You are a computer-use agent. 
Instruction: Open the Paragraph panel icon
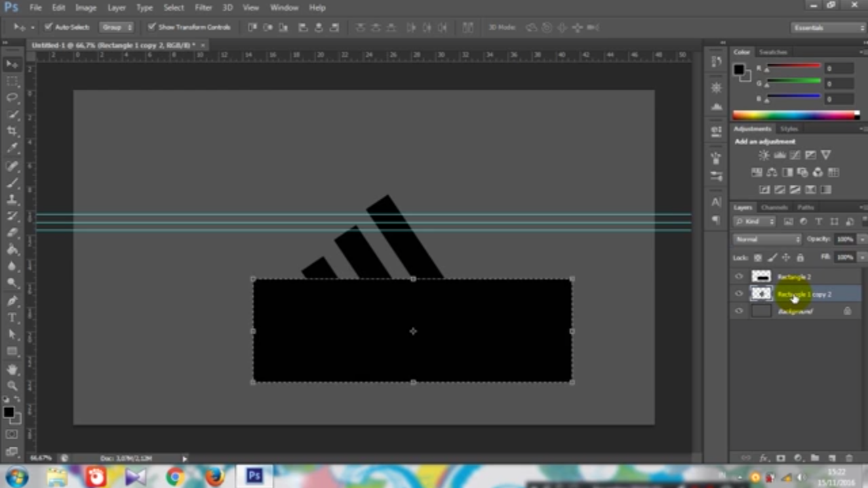(x=717, y=220)
